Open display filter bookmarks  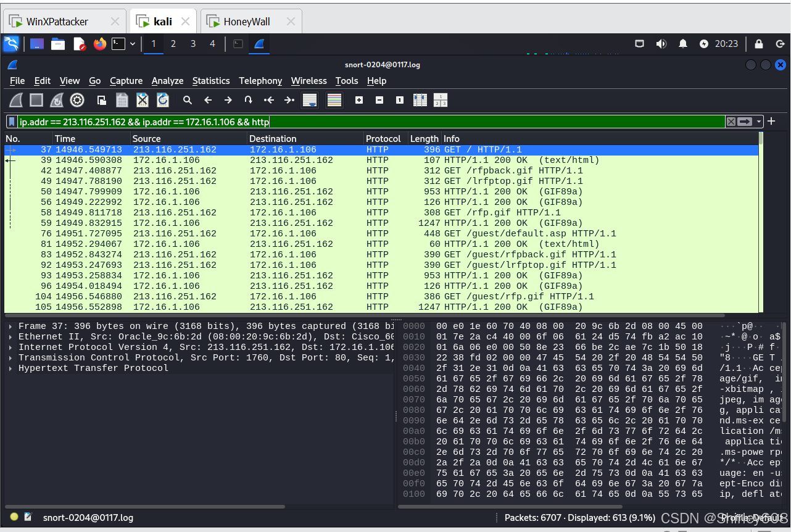point(12,122)
